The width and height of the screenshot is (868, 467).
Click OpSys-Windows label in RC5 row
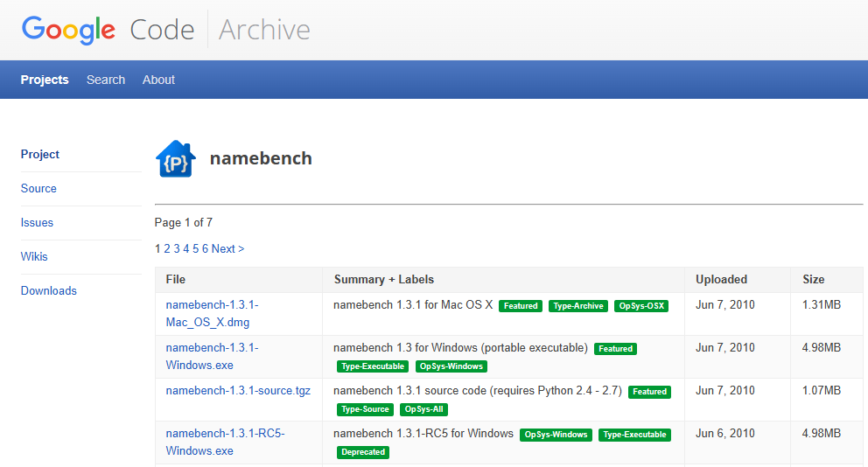[556, 435]
